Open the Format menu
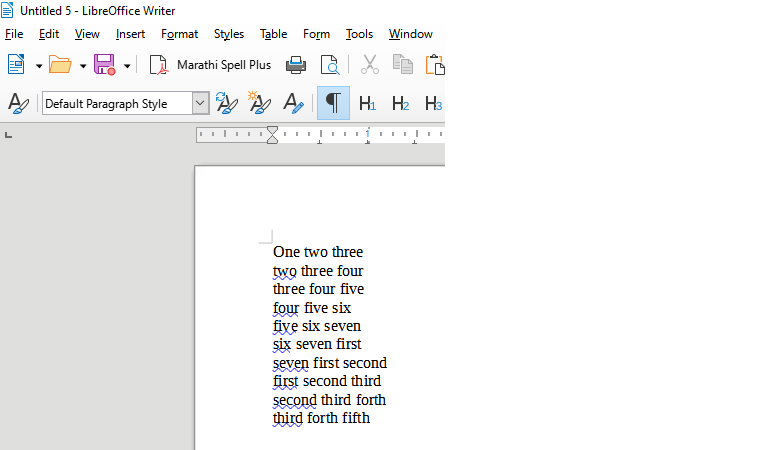768x450 pixels. [x=179, y=34]
